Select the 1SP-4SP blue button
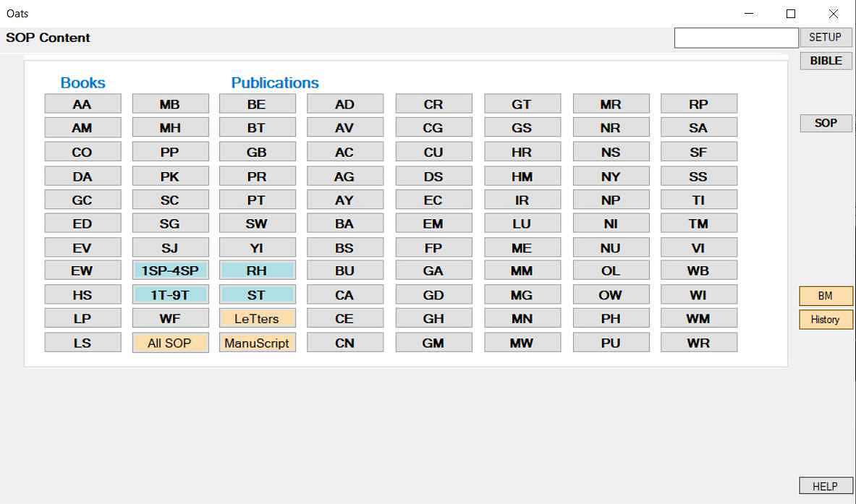Screen dimensions: 856x504 (170, 270)
